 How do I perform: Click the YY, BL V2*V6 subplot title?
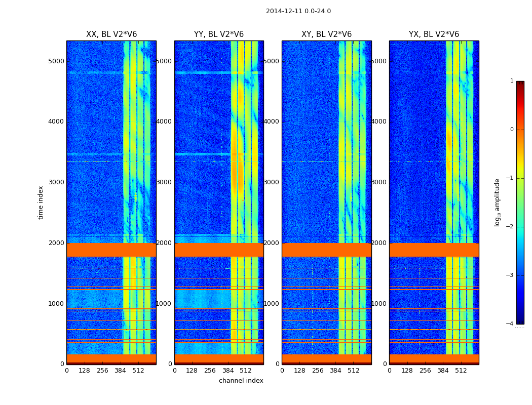click(219, 34)
